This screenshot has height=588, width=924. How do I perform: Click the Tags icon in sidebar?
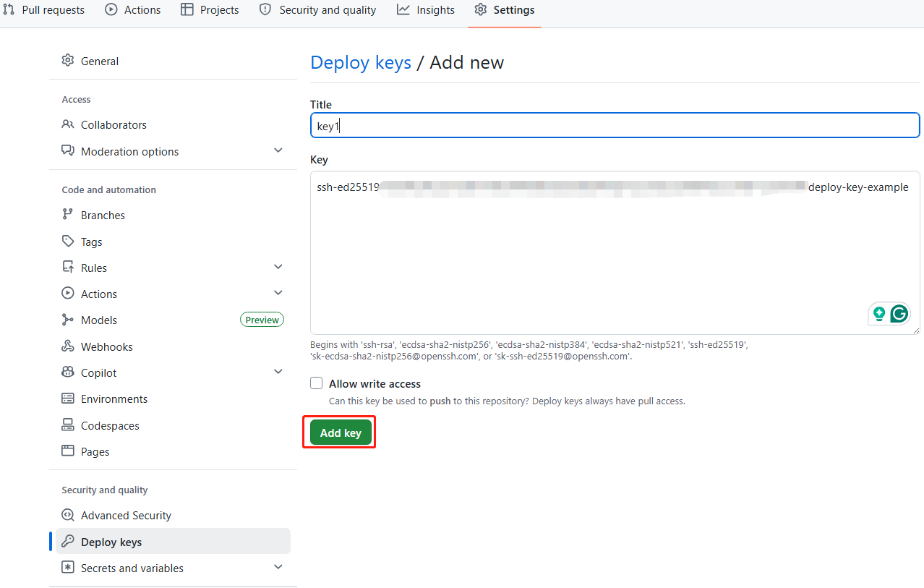pos(68,242)
